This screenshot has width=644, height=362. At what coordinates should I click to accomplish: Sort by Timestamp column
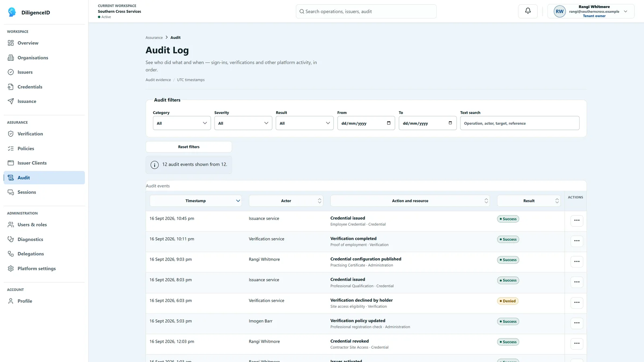tap(196, 201)
